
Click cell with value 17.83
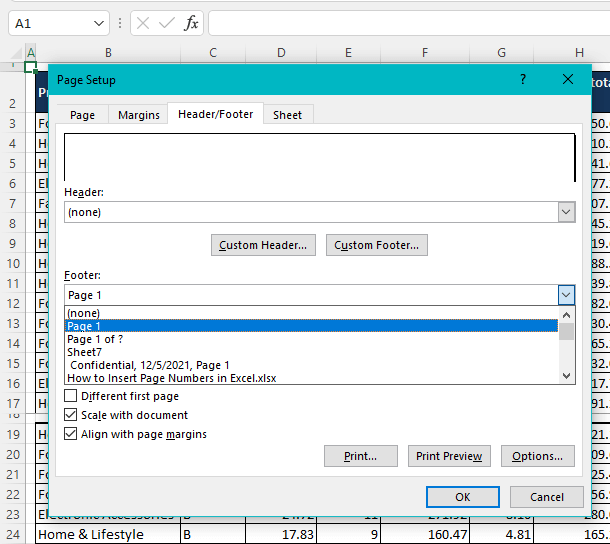(281, 534)
